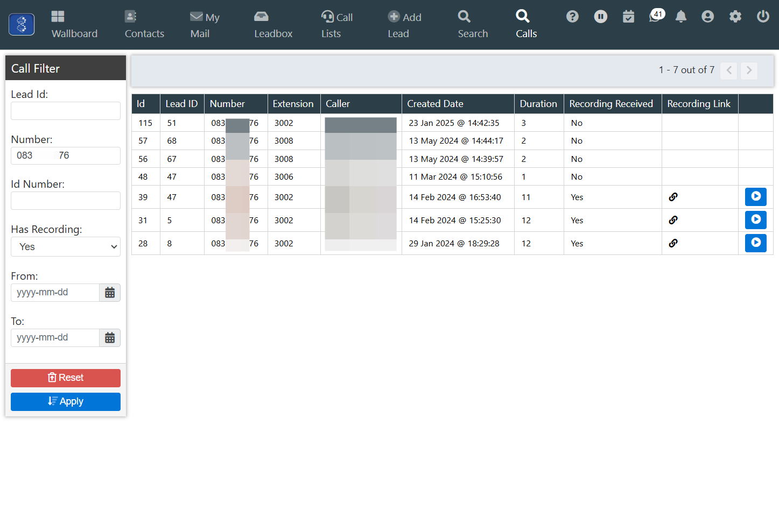Click the power logout icon

pyautogui.click(x=763, y=17)
